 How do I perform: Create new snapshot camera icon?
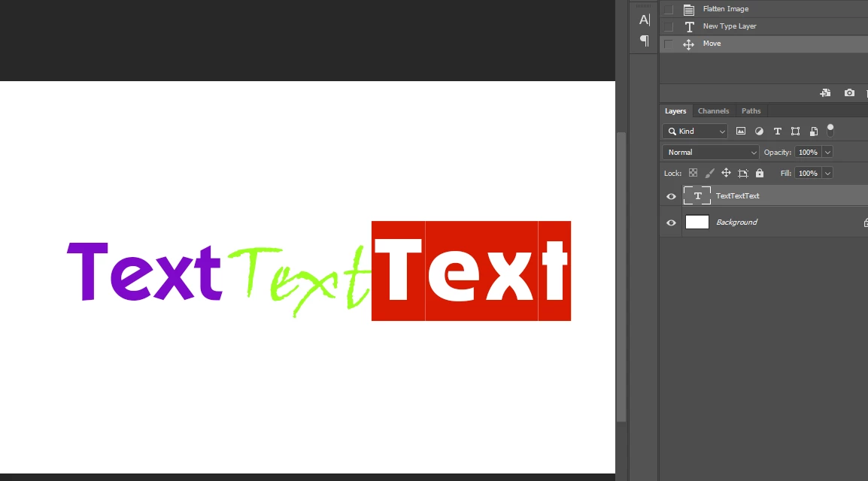coord(849,93)
